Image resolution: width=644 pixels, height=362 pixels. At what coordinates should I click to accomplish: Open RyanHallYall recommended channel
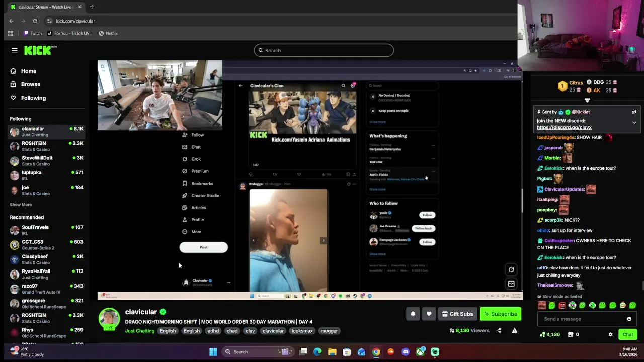coord(46,274)
